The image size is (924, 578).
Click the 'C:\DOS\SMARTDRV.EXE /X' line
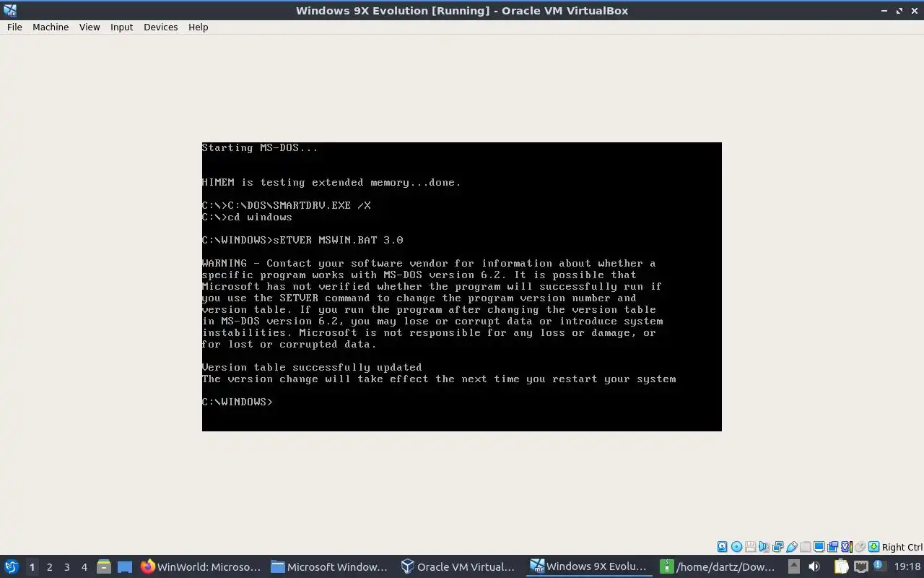click(x=287, y=205)
